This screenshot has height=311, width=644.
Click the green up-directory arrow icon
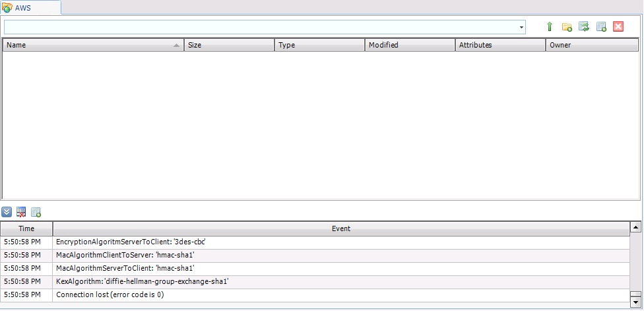[549, 27]
